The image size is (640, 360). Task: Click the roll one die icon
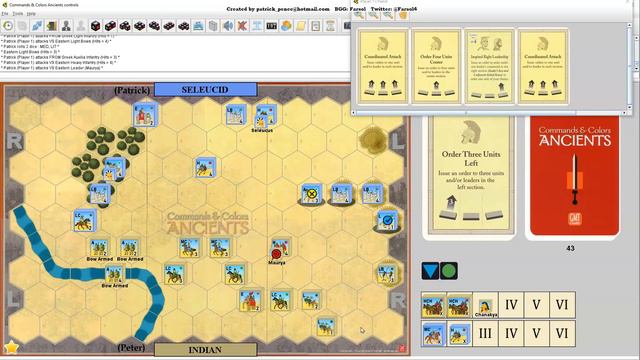96,26
